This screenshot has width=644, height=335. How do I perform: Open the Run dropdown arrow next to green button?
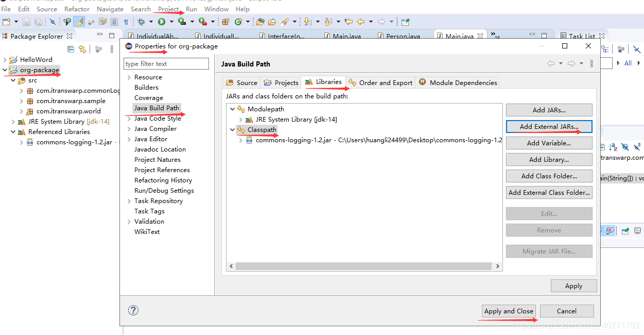pyautogui.click(x=171, y=22)
